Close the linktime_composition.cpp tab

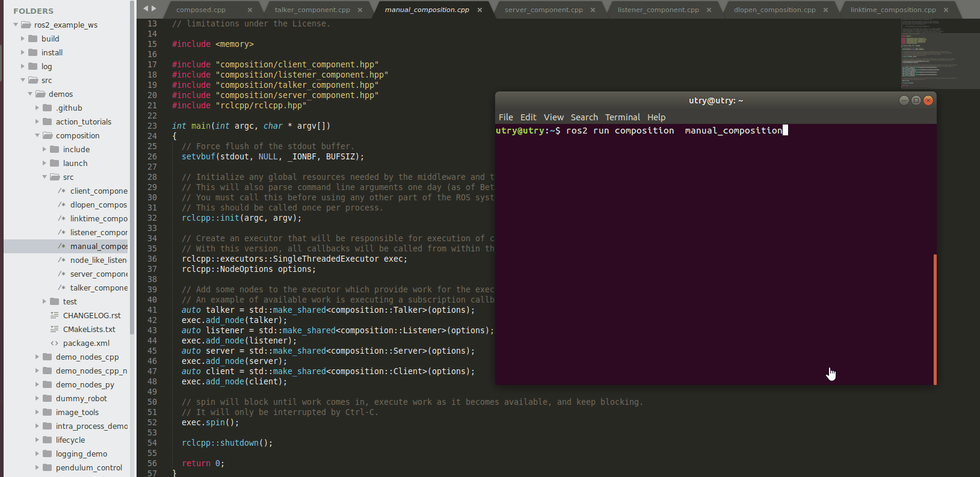[946, 10]
